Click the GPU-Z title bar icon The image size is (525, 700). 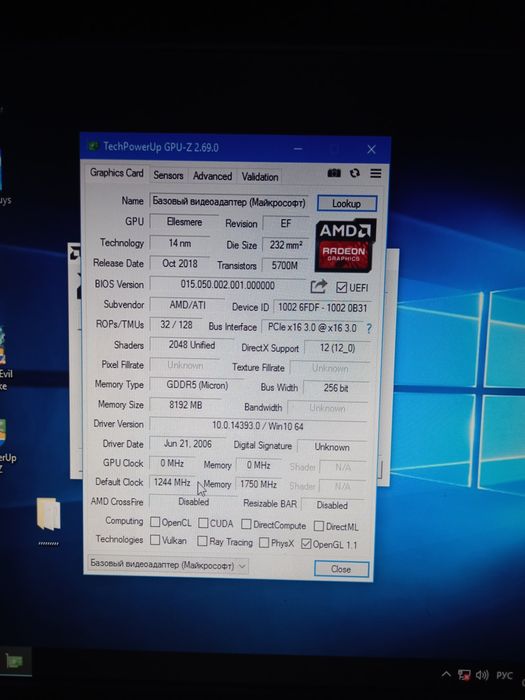coord(93,146)
